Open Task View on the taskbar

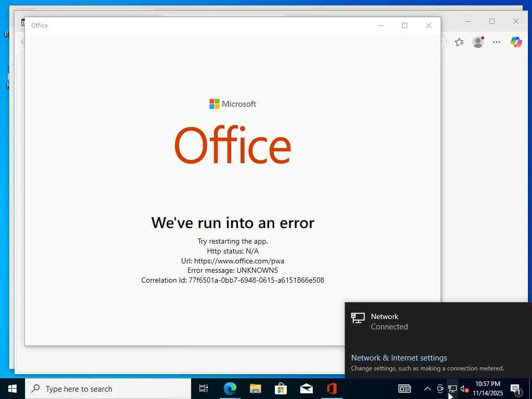(204, 389)
